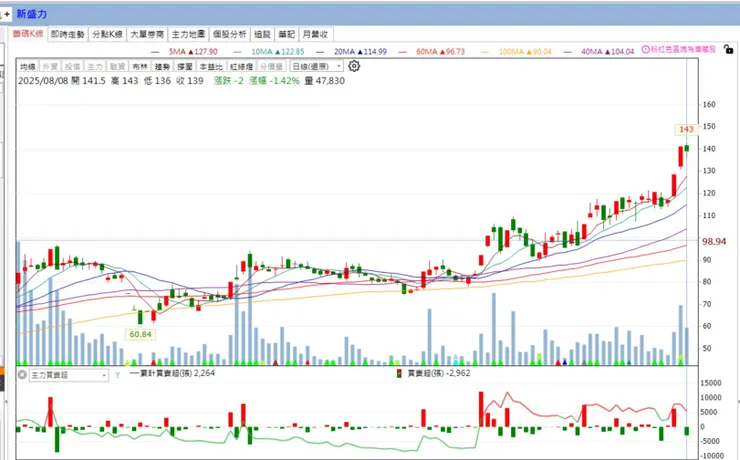Toggle the 投信 overlay button
Screen dimensions: 740x460
(x=73, y=67)
